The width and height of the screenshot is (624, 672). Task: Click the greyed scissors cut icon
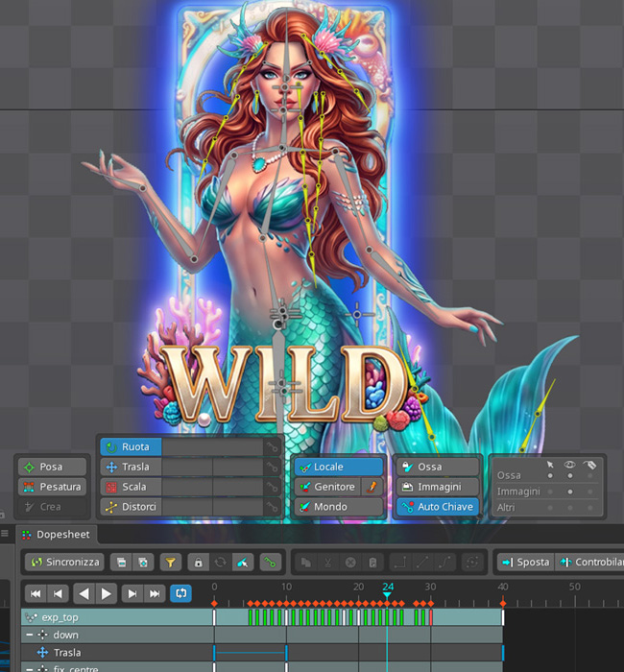coord(328,562)
